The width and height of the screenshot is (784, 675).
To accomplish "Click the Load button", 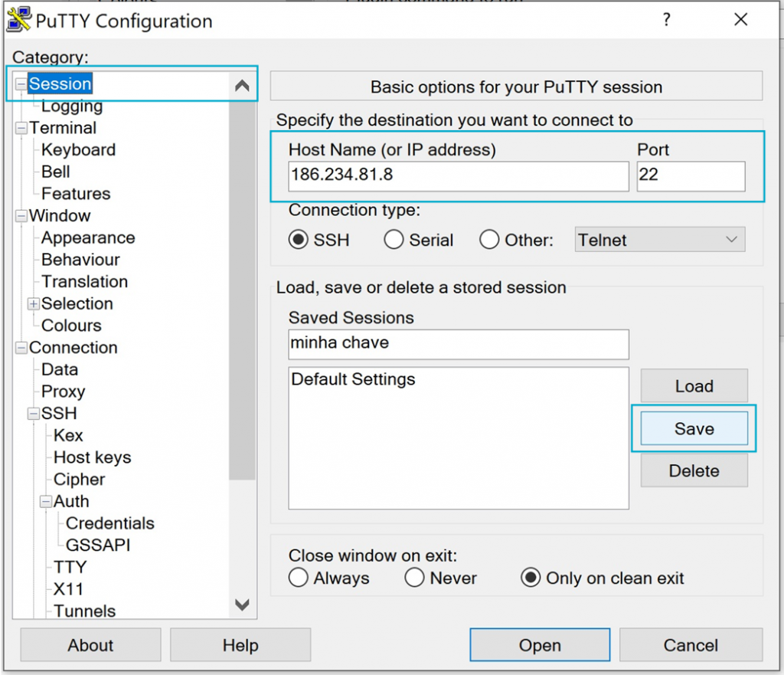I will click(x=694, y=386).
